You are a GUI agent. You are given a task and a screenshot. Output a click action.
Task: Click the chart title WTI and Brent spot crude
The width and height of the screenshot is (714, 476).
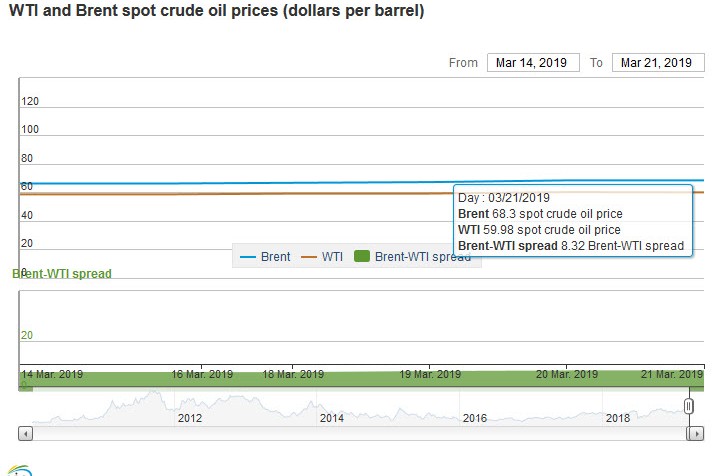[216, 10]
